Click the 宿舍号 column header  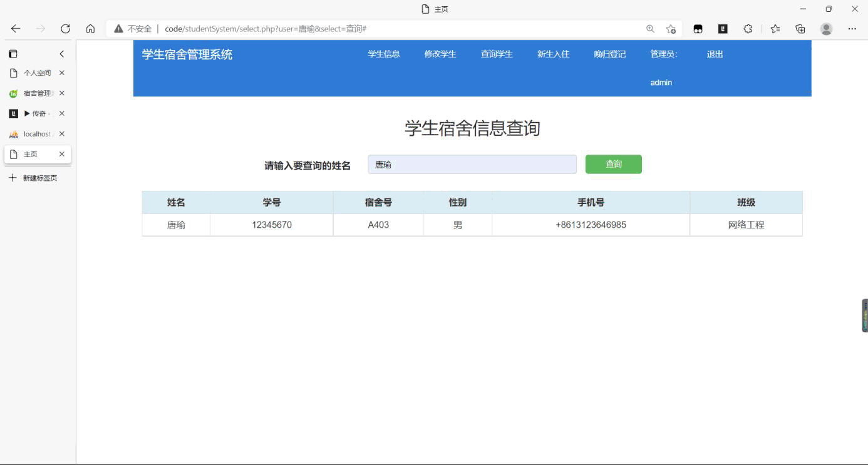point(378,202)
